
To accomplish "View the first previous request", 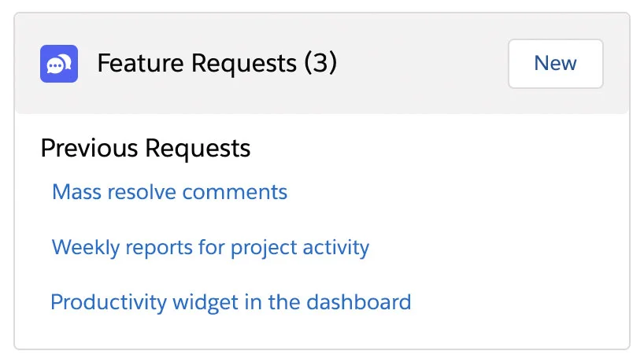I will point(169,191).
